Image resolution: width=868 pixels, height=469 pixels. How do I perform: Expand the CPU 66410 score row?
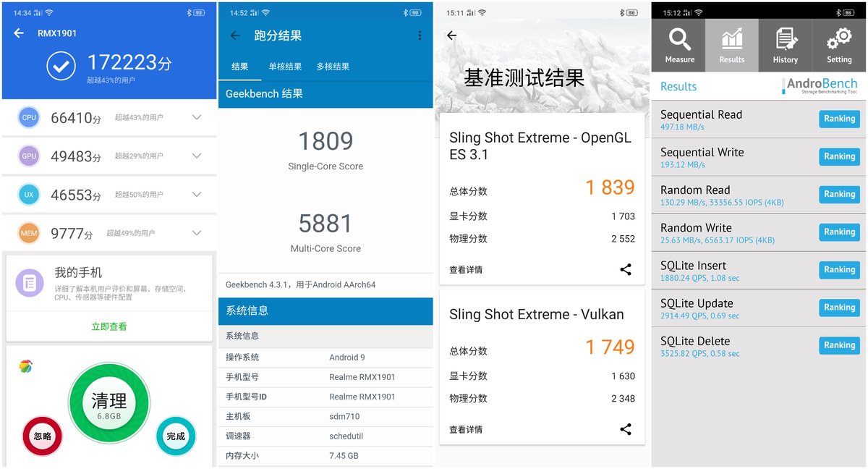(x=197, y=117)
